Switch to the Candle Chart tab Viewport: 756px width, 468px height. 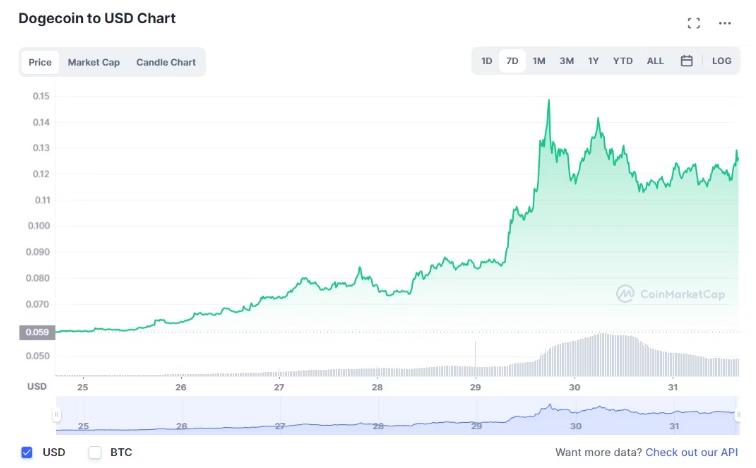point(166,62)
